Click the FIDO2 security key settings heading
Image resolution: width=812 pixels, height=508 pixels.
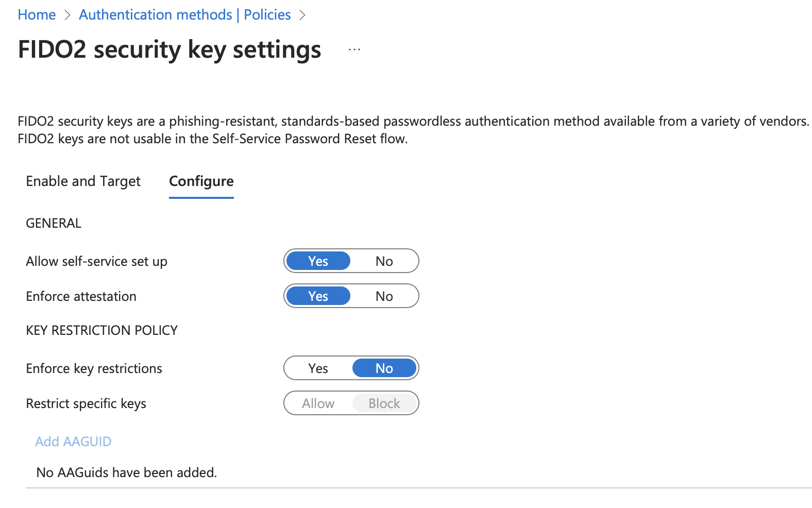169,49
